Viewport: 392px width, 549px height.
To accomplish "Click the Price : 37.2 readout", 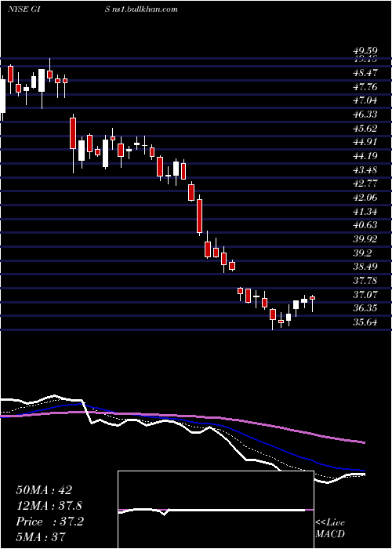I will [49, 522].
